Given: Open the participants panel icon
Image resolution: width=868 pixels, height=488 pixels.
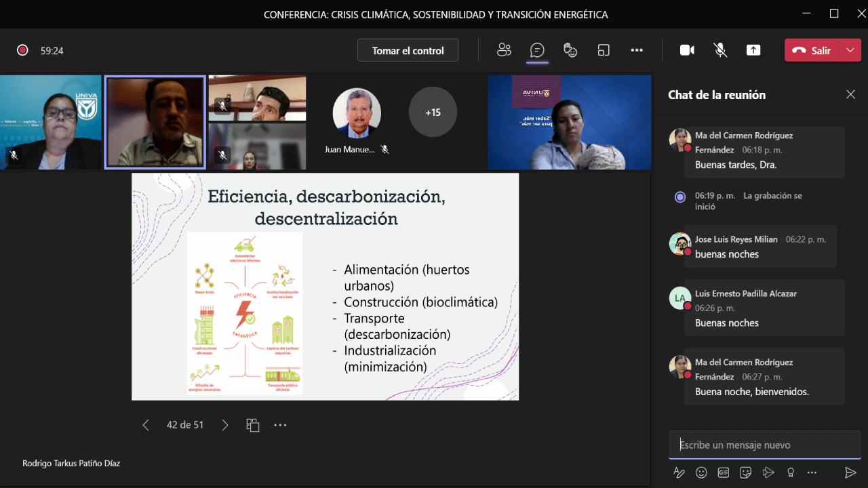Looking at the screenshot, I should tap(504, 50).
